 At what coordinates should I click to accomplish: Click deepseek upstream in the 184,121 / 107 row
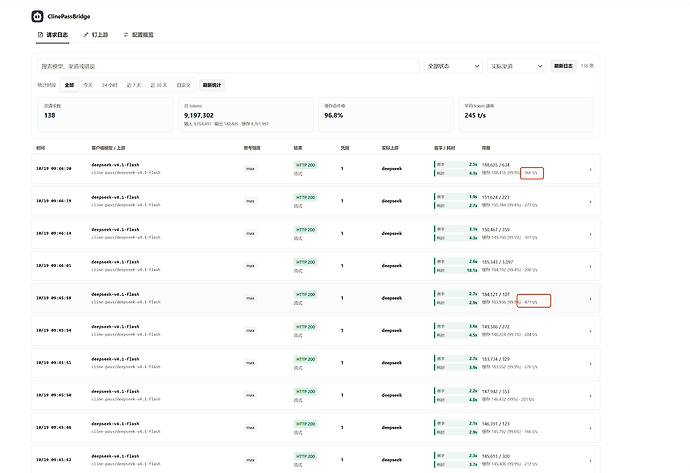pos(392,298)
